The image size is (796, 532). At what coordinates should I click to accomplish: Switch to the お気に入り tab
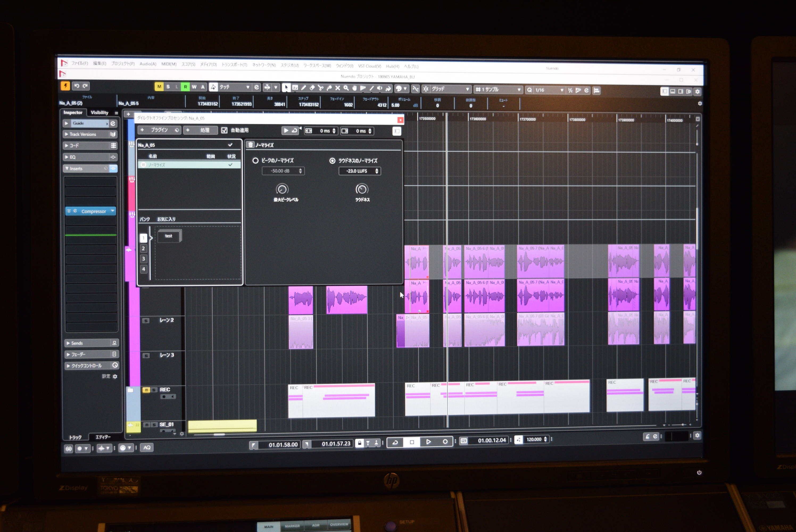coord(166,219)
